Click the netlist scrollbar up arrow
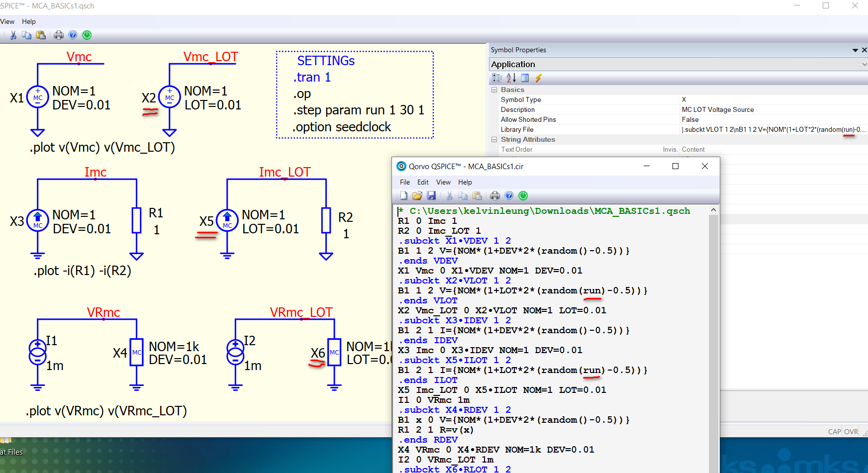The width and height of the screenshot is (868, 473). pos(713,210)
